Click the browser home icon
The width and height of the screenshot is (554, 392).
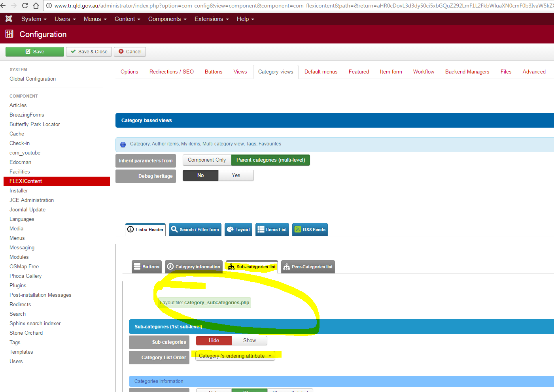(36, 6)
